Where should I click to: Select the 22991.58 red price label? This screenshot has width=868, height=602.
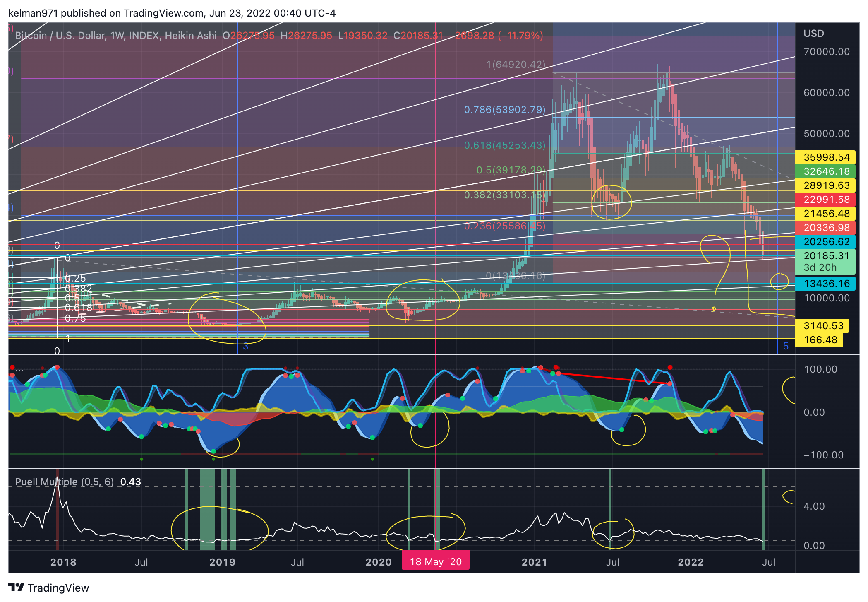coord(825,200)
